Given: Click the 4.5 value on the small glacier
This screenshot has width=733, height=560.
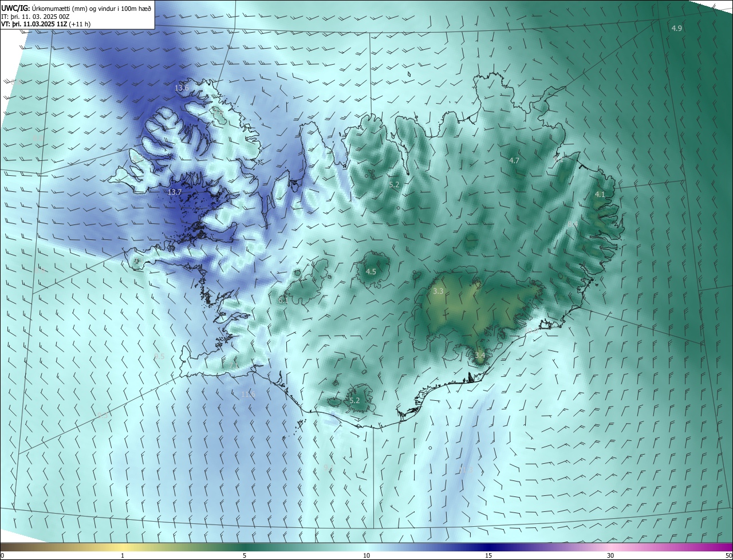Looking at the screenshot, I should pos(371,271).
